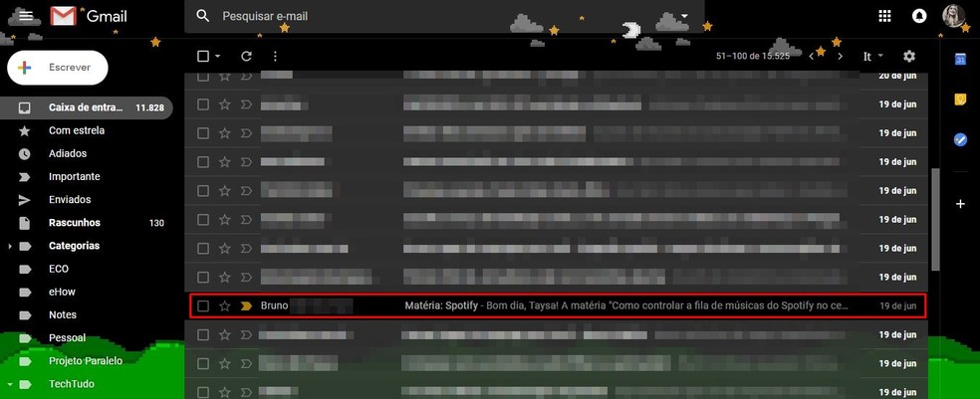Open the More three-dot toolbar menu
Screen dimensions: 980x399
pos(275,56)
